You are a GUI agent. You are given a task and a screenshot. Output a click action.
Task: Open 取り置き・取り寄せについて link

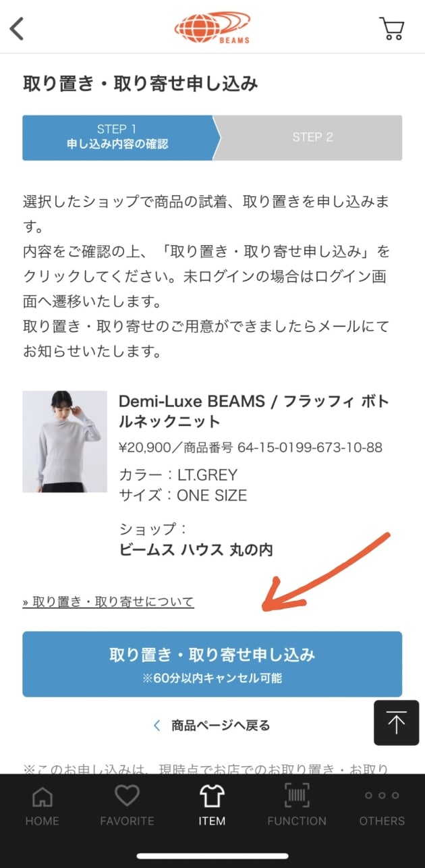[108, 601]
